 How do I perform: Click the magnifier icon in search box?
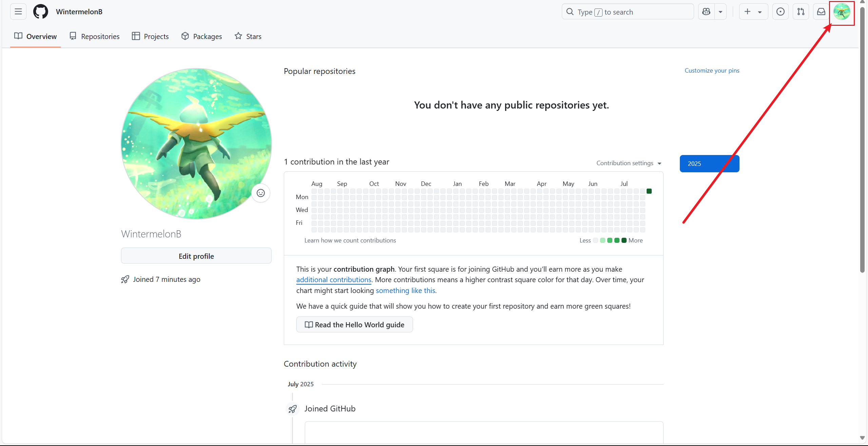point(570,12)
